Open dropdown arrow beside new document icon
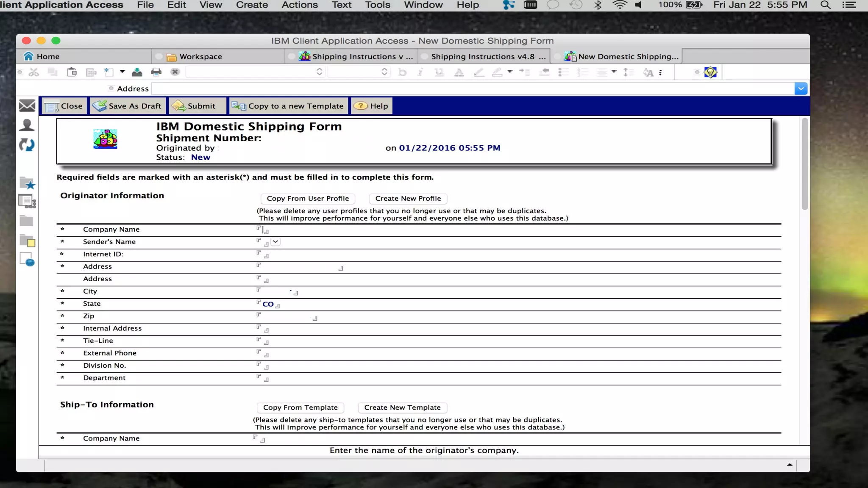868x488 pixels. pos(122,72)
